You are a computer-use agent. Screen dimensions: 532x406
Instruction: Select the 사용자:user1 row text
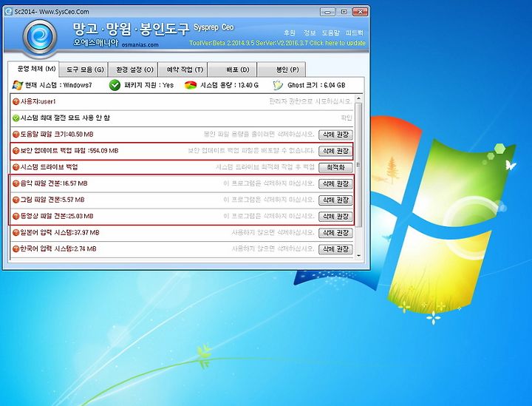click(38, 101)
